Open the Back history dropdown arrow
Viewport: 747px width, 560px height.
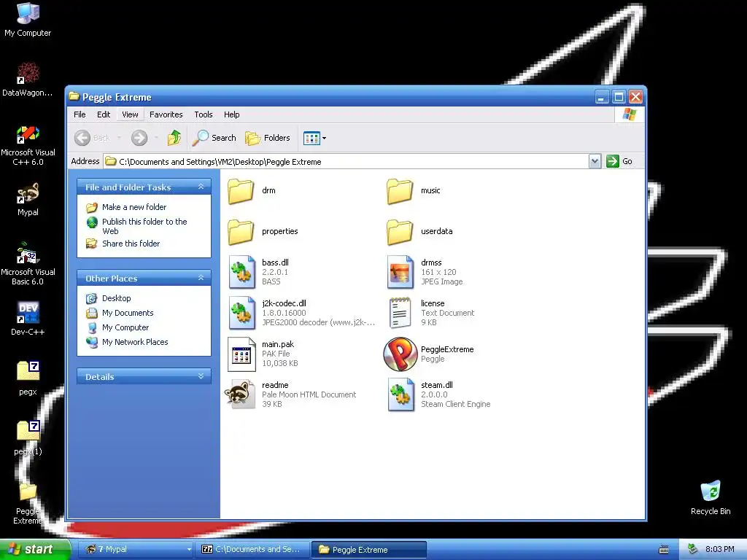click(119, 138)
